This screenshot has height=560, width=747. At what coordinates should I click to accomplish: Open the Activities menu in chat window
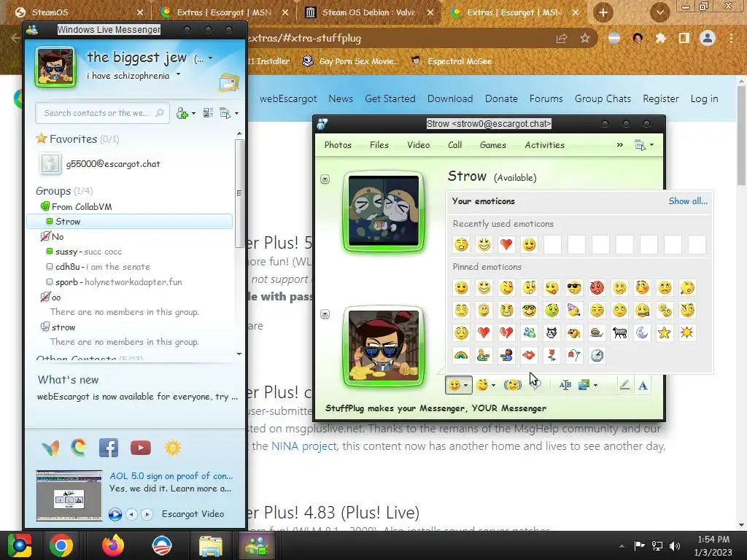[544, 145]
